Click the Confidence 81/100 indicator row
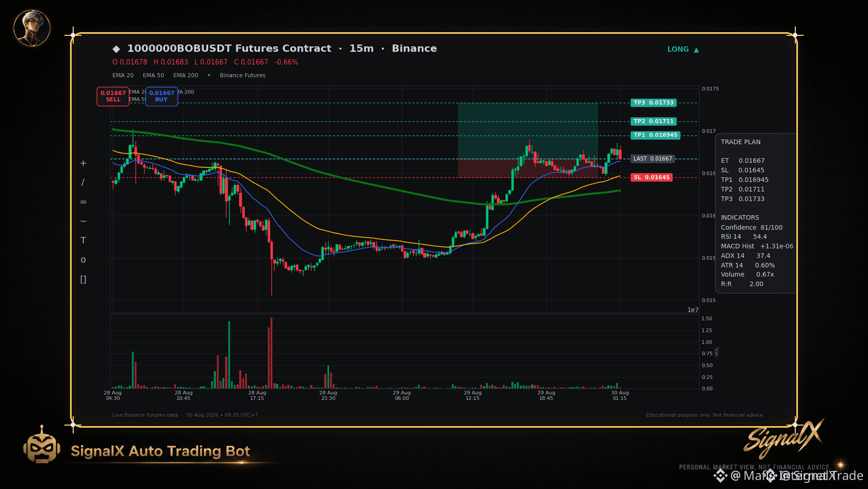 coord(752,228)
